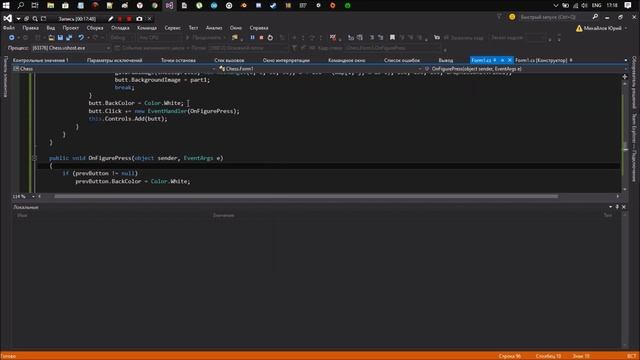Pin the Локальные panel with auto-hide icon
Viewport: 640px width, 360px height.
(617, 207)
